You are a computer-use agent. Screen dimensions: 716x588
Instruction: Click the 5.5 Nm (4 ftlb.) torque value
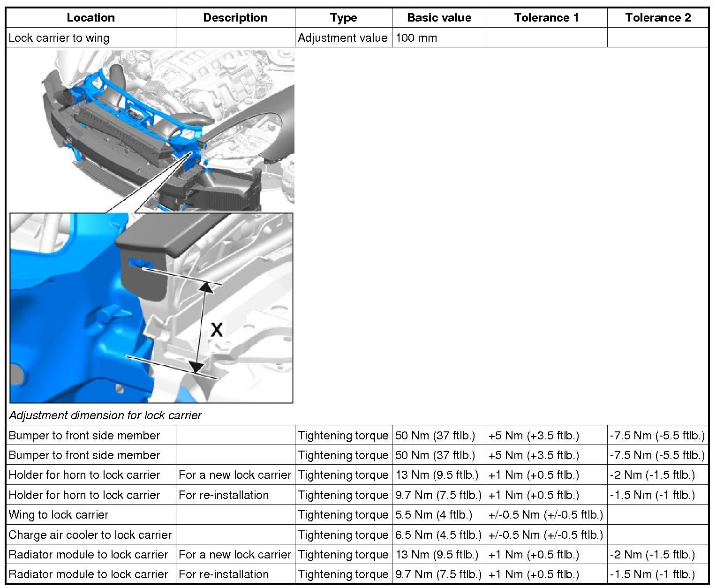click(x=434, y=515)
